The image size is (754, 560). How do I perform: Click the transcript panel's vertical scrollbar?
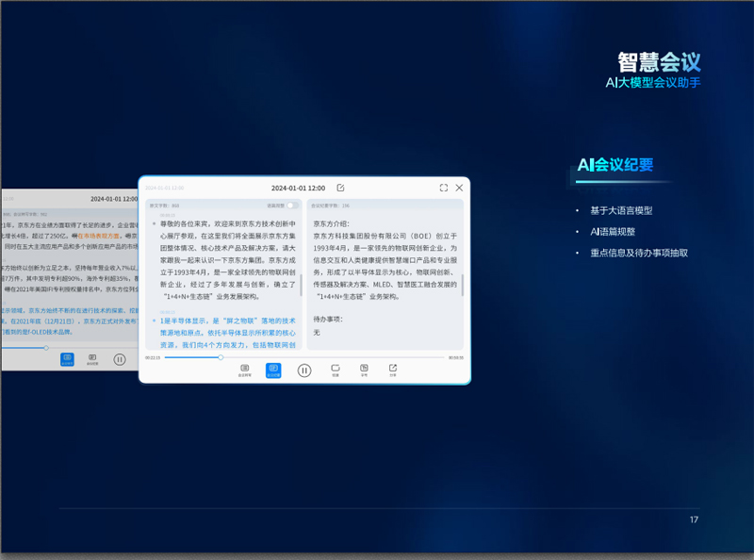[301, 283]
